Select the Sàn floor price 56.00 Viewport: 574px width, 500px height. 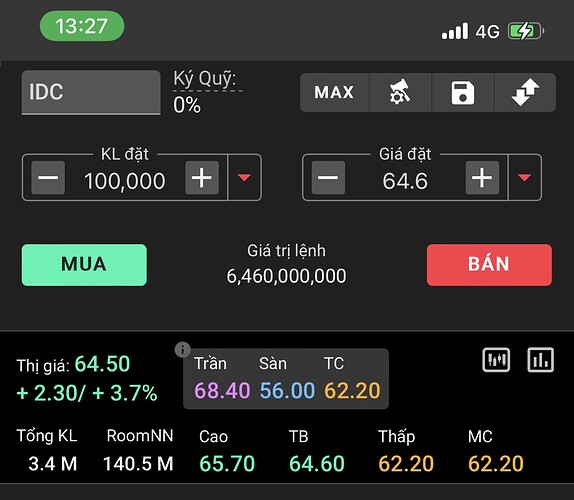287,390
